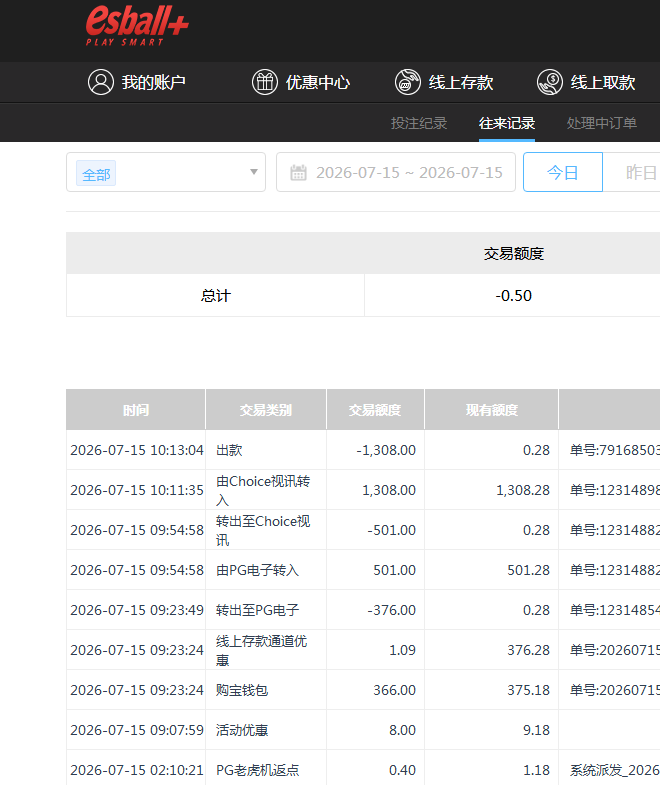Viewport: 660px width, 785px height.
Task: Click the time 2026-07-15 09:23:49
Action: click(137, 610)
